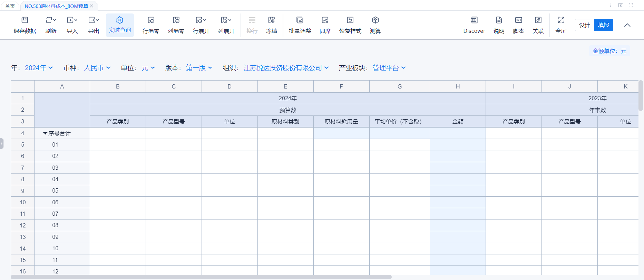Open the Discover panel icon
The height and width of the screenshot is (280, 644).
pos(474,20)
